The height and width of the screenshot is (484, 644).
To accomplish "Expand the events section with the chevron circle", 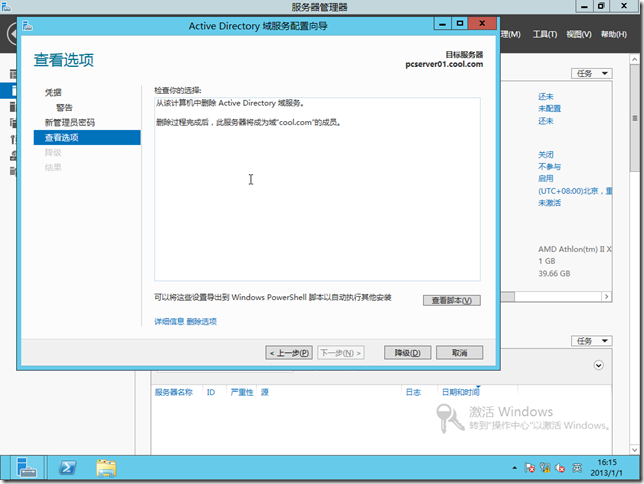I will pyautogui.click(x=598, y=365).
